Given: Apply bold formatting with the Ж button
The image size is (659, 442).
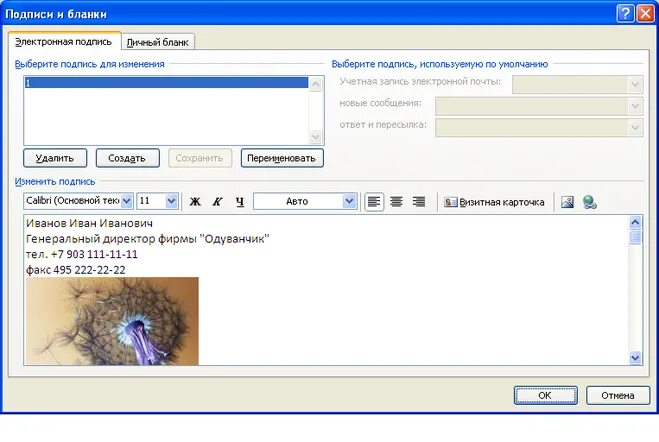Looking at the screenshot, I should 195,202.
